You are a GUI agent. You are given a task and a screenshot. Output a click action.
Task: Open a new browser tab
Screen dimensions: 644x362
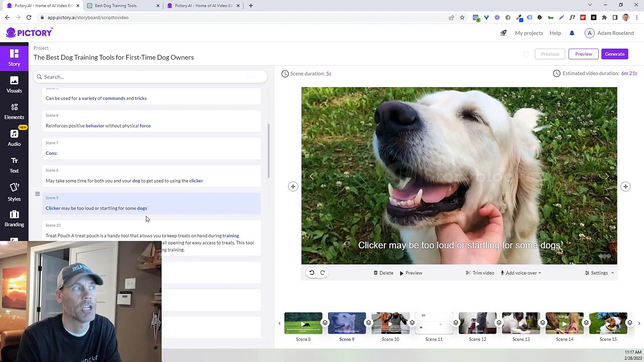pos(251,6)
